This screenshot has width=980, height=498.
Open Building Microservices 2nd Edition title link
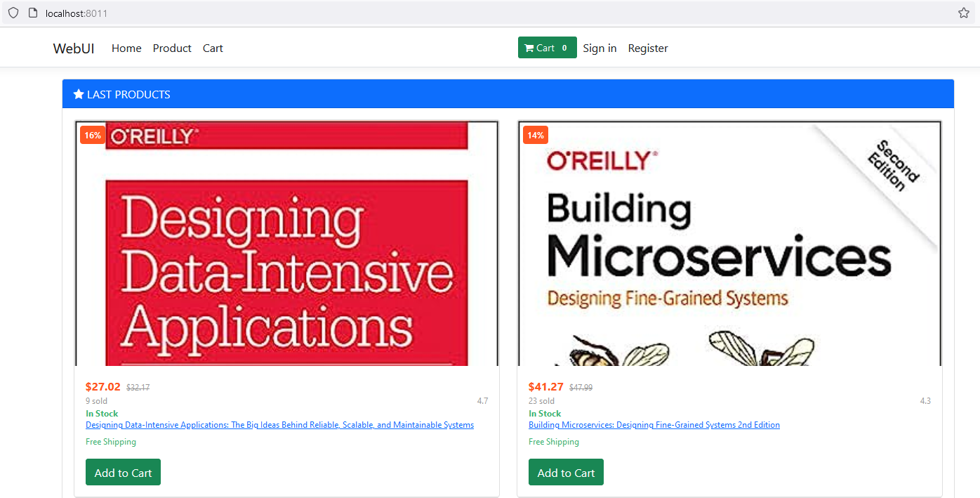pyautogui.click(x=654, y=425)
